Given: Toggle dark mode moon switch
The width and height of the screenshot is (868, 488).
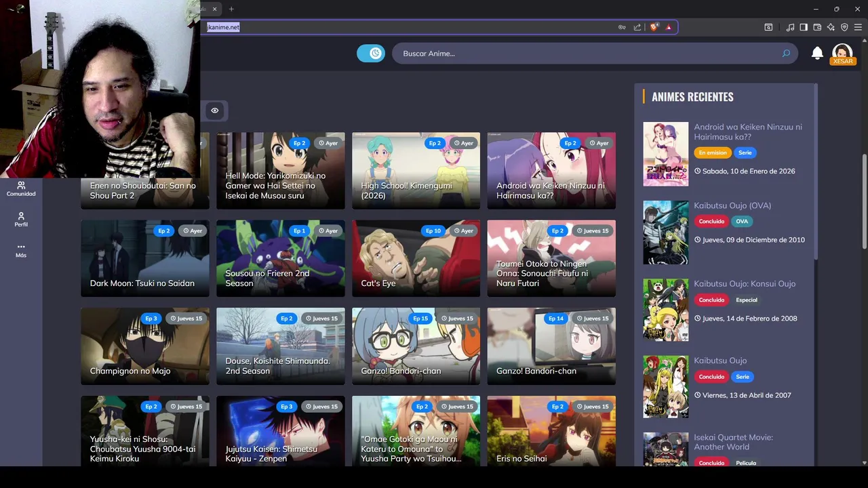Looking at the screenshot, I should point(371,53).
